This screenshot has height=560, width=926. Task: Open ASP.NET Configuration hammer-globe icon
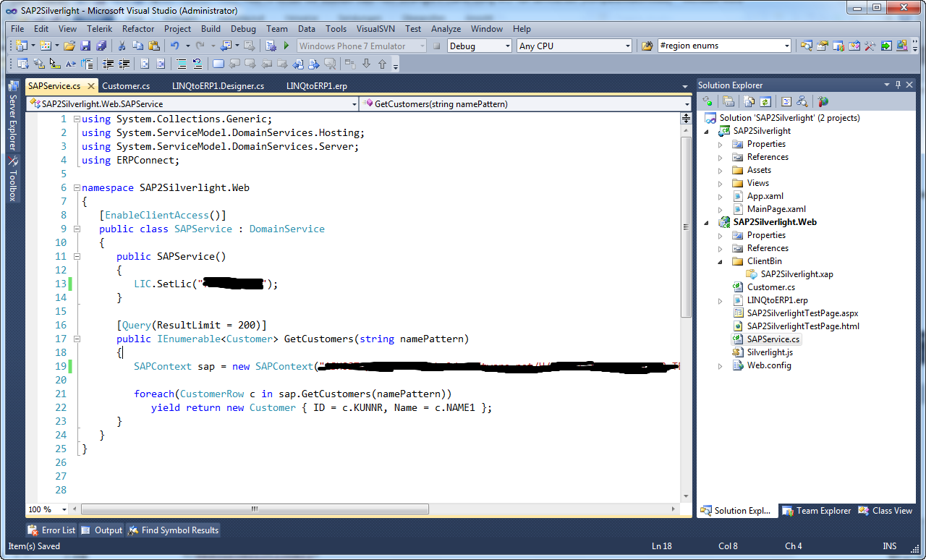tap(823, 101)
